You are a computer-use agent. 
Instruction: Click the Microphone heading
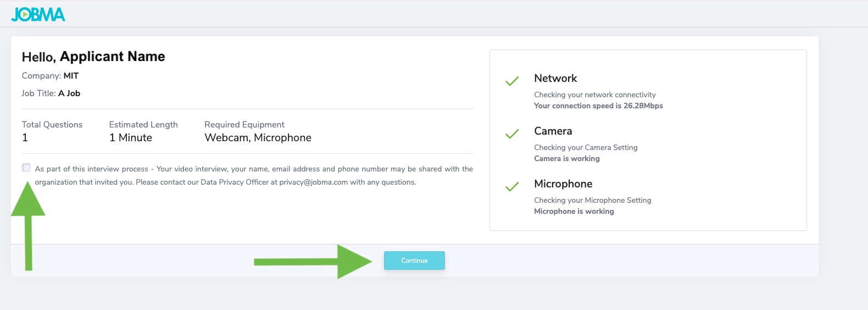tap(563, 184)
